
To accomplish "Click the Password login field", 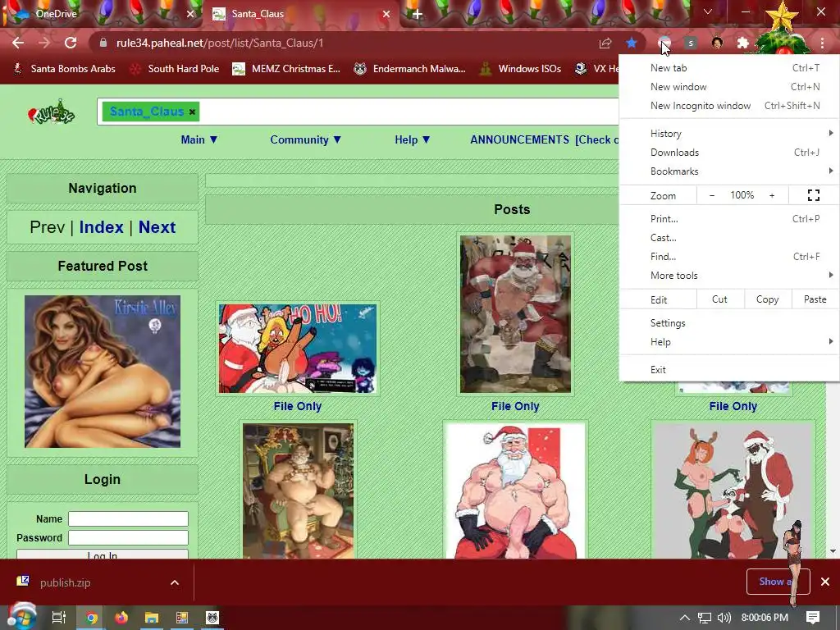I will tap(128, 537).
